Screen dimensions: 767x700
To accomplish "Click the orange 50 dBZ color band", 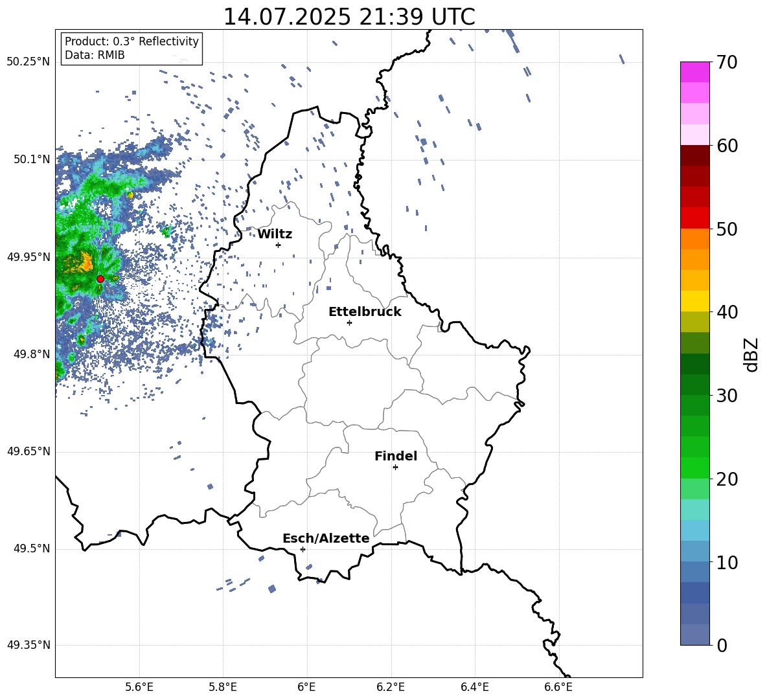I will click(694, 238).
